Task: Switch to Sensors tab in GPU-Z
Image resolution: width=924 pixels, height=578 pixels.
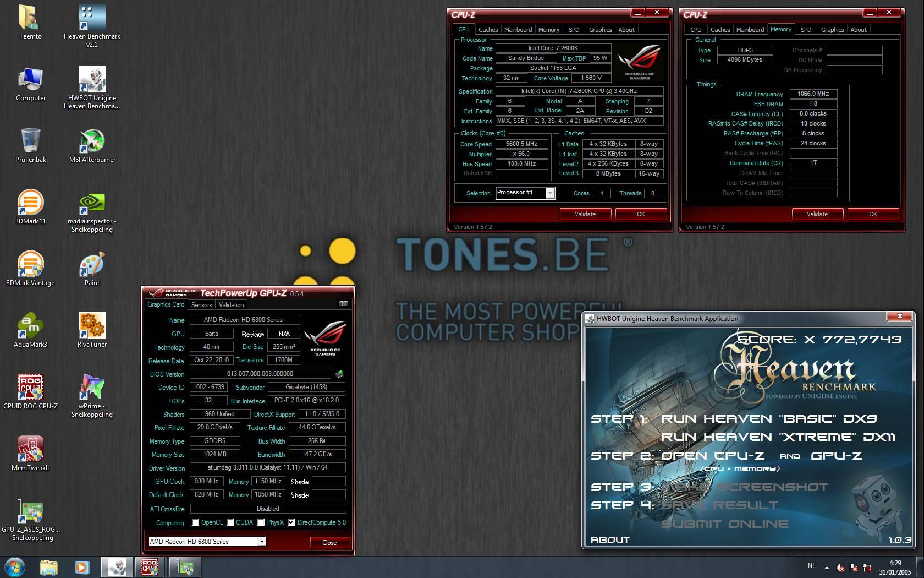Action: [201, 305]
